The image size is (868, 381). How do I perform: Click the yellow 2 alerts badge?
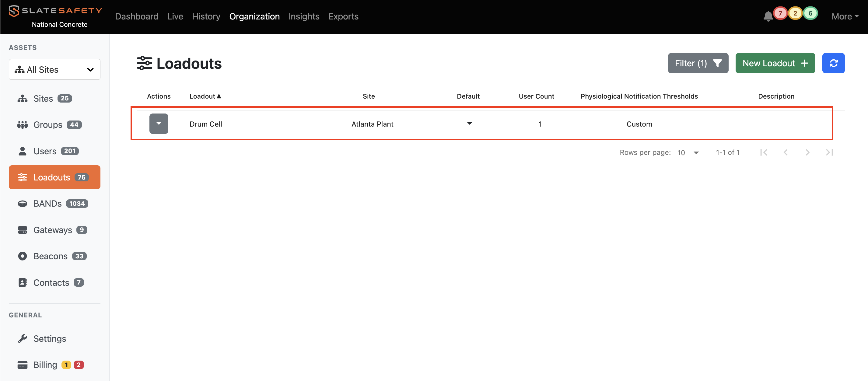point(795,13)
